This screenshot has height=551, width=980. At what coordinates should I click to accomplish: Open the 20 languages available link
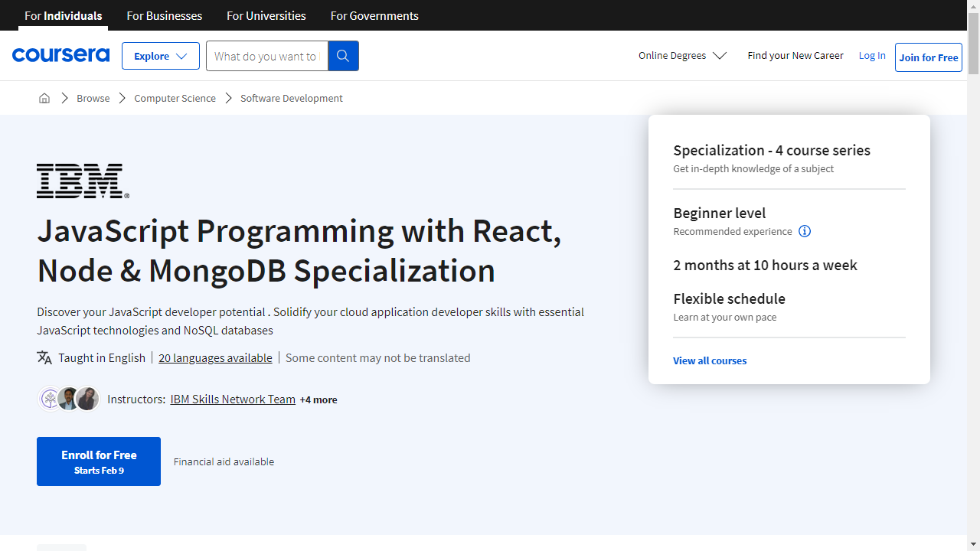pyautogui.click(x=215, y=357)
